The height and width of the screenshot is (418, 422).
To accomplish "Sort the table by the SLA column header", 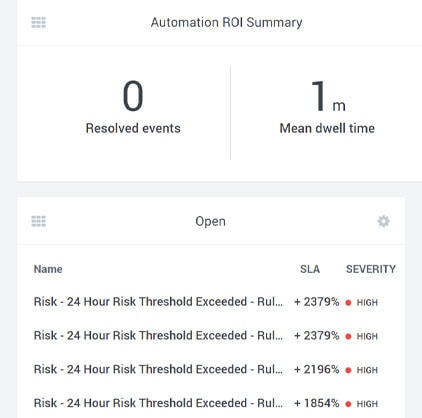I will (x=310, y=269).
